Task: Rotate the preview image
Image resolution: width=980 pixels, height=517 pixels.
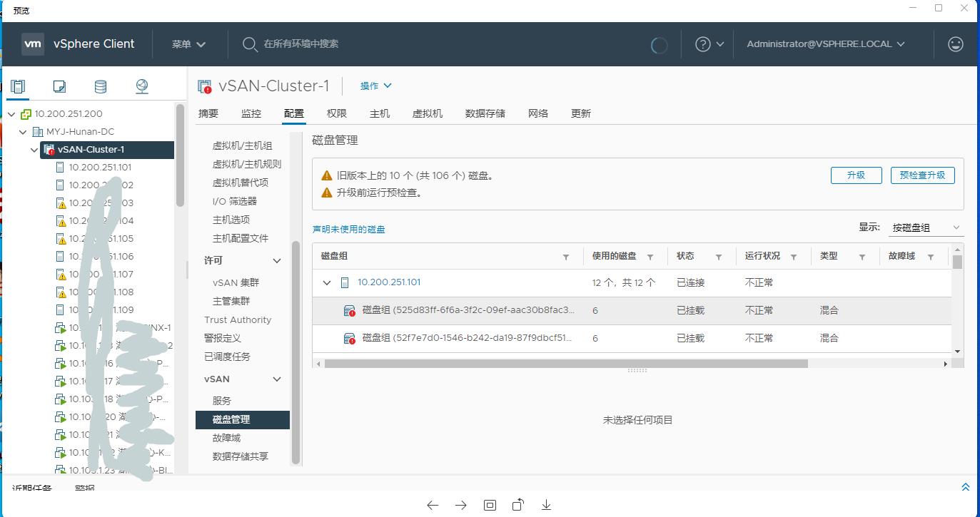Action: (x=518, y=505)
